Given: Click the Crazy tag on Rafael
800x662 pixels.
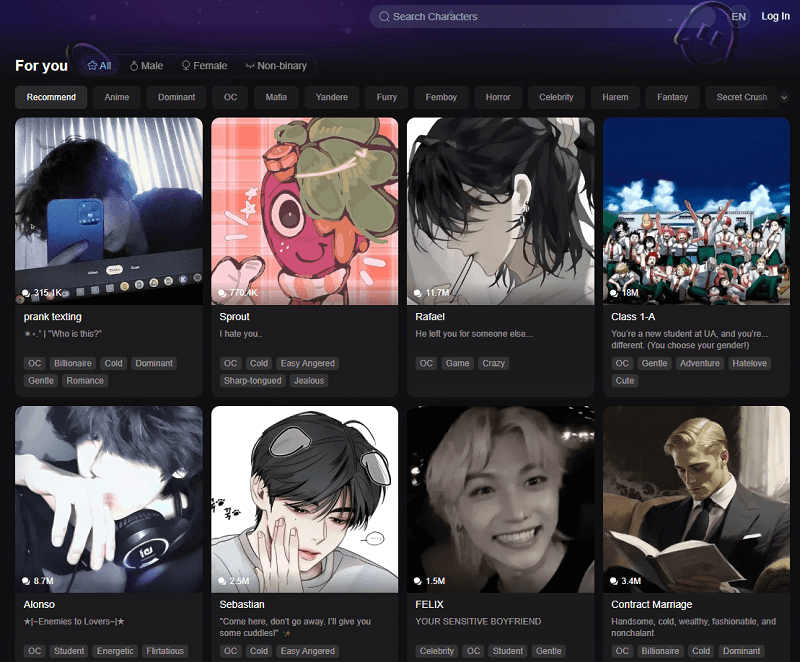Looking at the screenshot, I should [493, 363].
